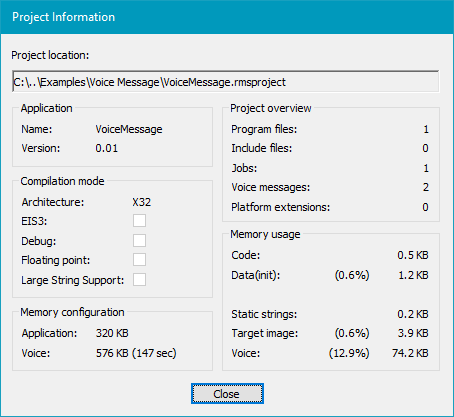The width and height of the screenshot is (454, 417).
Task: Enable the Floating point checkbox
Action: (139, 260)
